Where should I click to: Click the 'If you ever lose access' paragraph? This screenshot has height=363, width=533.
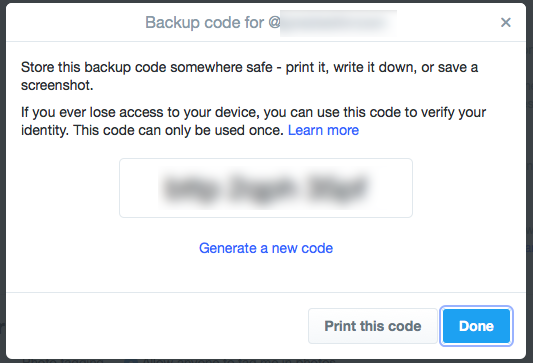[x=254, y=121]
